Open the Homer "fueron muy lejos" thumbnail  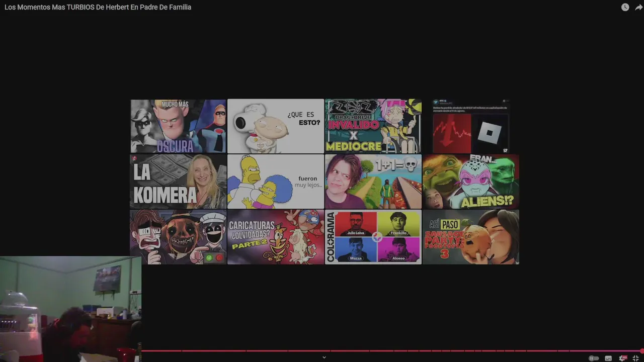(276, 182)
